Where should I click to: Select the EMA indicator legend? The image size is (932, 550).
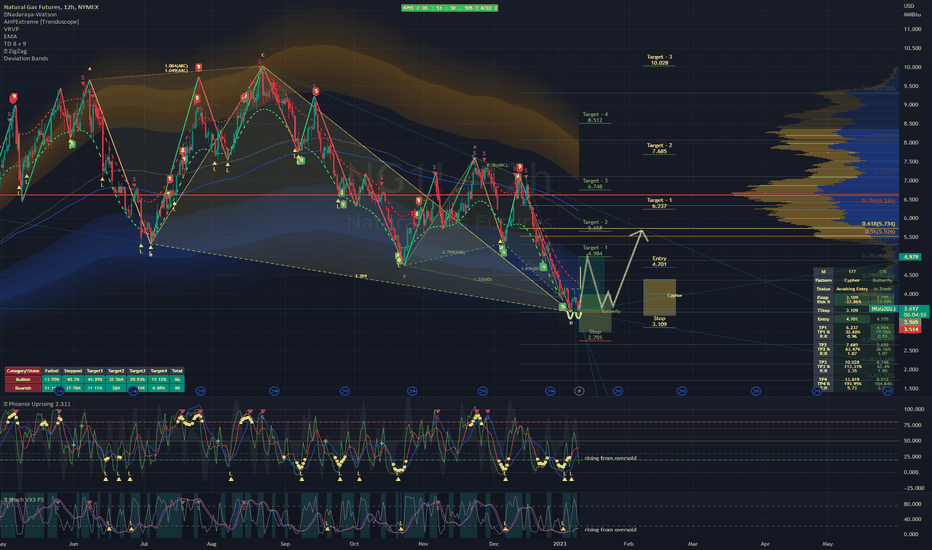click(x=10, y=36)
